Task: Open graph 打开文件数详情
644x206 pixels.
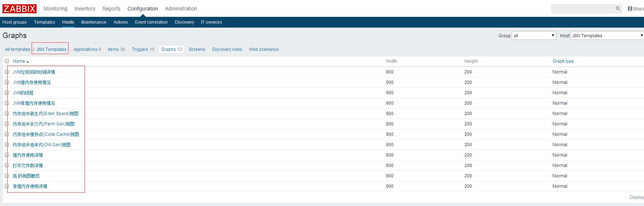Action: pyautogui.click(x=28, y=166)
